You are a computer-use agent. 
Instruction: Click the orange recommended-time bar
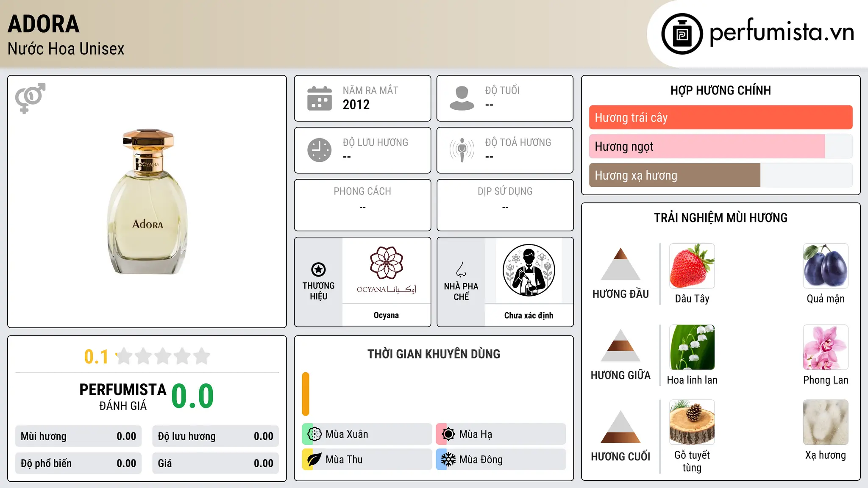pos(306,394)
